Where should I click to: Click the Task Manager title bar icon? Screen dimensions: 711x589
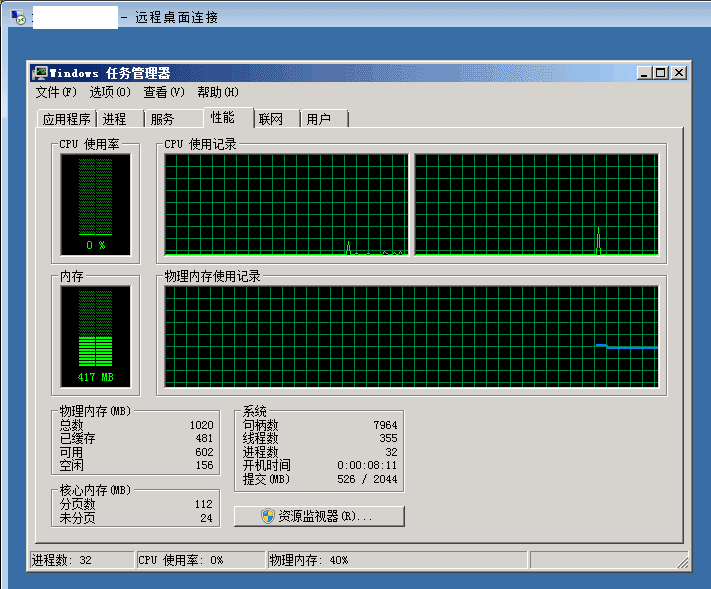40,73
